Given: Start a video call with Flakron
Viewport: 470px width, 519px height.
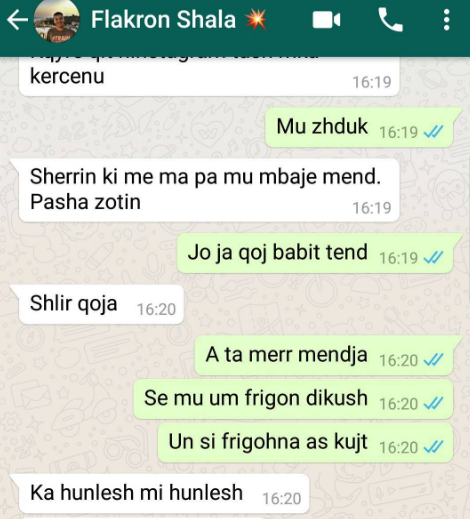Looking at the screenshot, I should click(326, 20).
